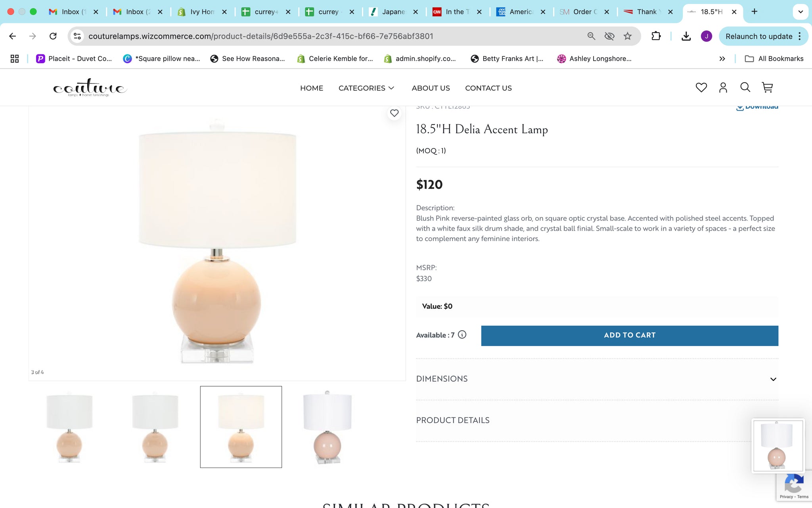This screenshot has height=508, width=812.
Task: Open the account profile icon
Action: [723, 87]
